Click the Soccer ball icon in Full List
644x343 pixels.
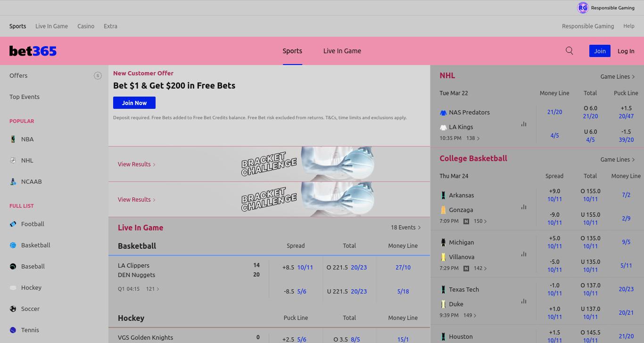[x=13, y=309]
